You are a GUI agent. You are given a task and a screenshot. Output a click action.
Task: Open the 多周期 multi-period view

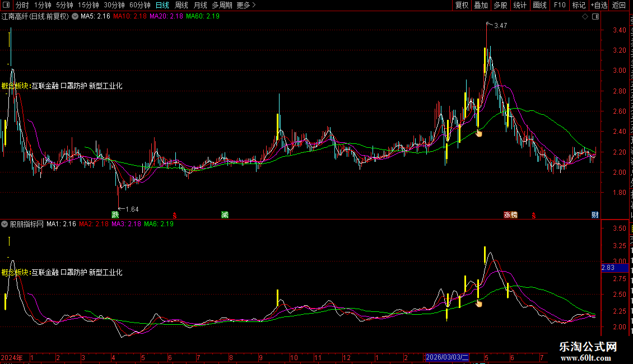[x=222, y=5]
